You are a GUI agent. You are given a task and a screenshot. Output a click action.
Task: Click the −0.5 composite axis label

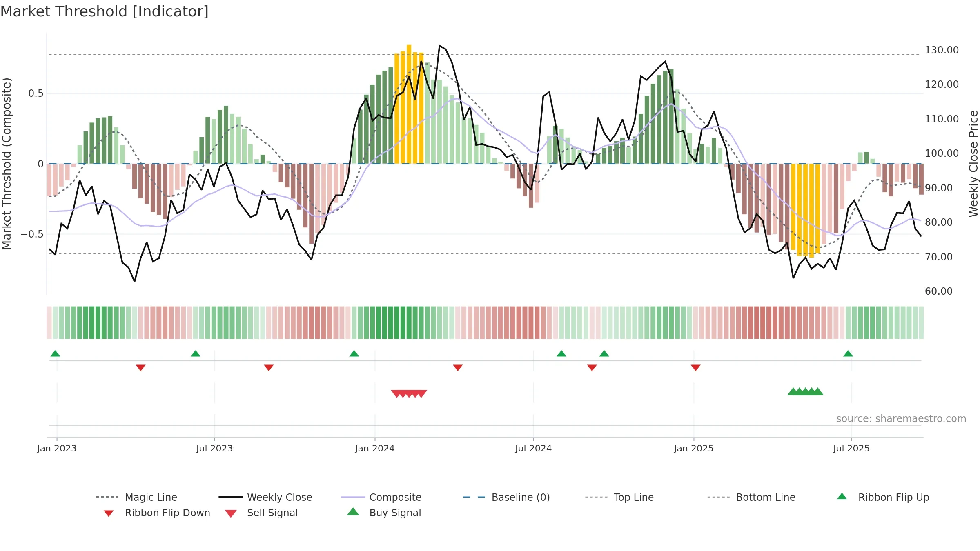tap(32, 234)
